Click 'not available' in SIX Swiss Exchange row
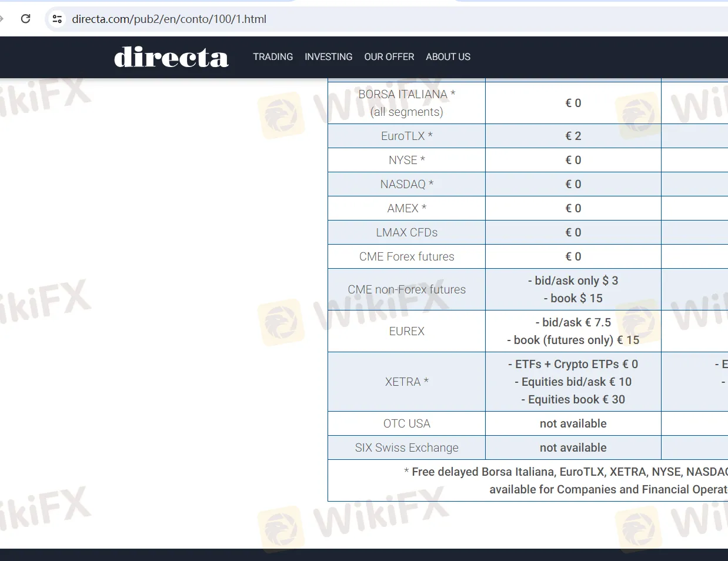The image size is (728, 561). pos(573,448)
